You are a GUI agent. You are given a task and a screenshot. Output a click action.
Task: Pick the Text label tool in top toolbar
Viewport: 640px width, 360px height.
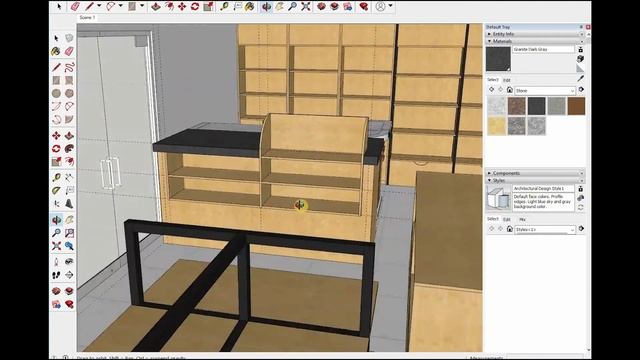click(238, 6)
